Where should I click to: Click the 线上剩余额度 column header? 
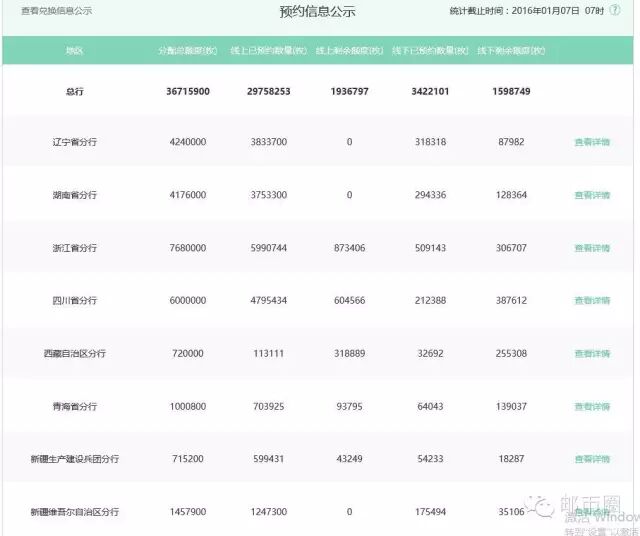[349, 51]
